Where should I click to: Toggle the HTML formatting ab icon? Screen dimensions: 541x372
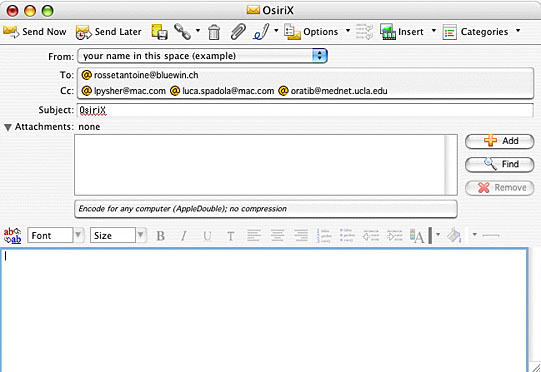tap(12, 236)
